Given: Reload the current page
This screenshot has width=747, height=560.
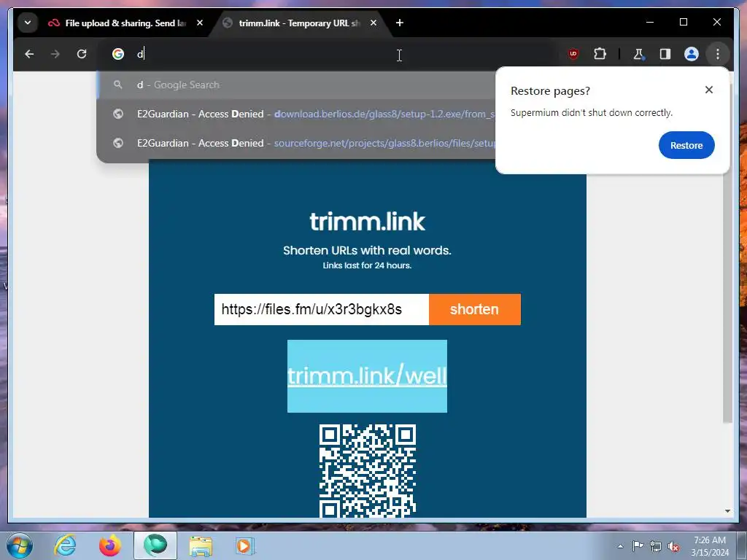Looking at the screenshot, I should click(82, 54).
